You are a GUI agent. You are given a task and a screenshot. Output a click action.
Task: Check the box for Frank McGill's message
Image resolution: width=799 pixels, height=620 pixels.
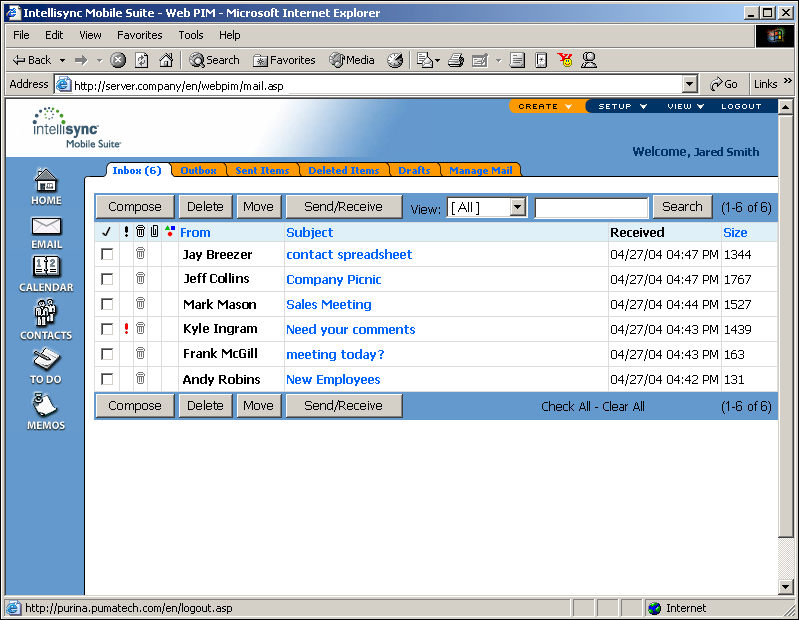(107, 354)
